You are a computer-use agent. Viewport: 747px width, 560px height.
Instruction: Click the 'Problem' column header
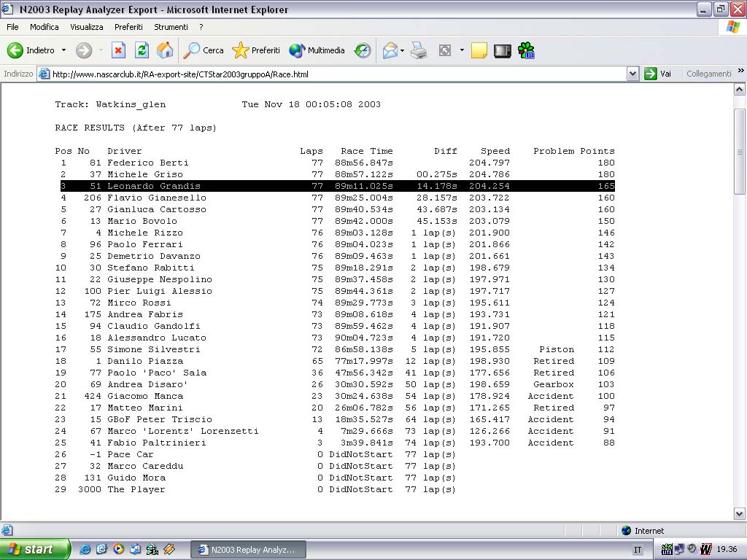tap(554, 151)
